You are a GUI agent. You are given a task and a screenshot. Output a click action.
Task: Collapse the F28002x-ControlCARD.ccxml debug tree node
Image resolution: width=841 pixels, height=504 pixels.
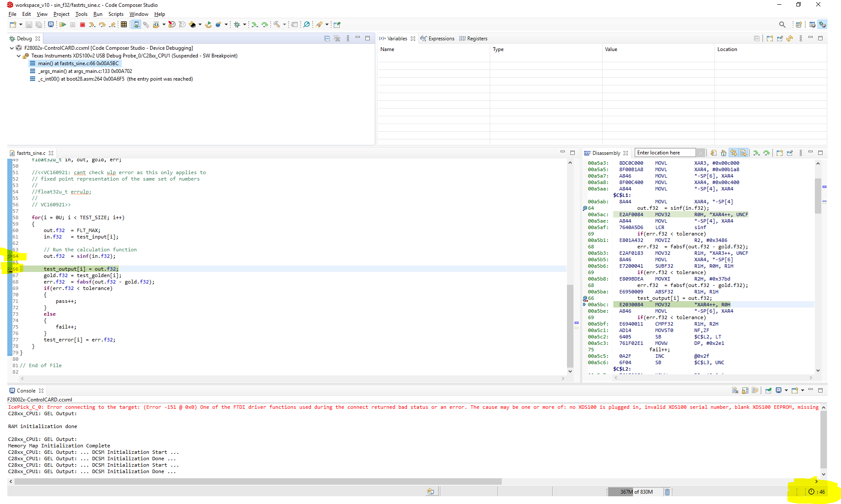(12, 48)
